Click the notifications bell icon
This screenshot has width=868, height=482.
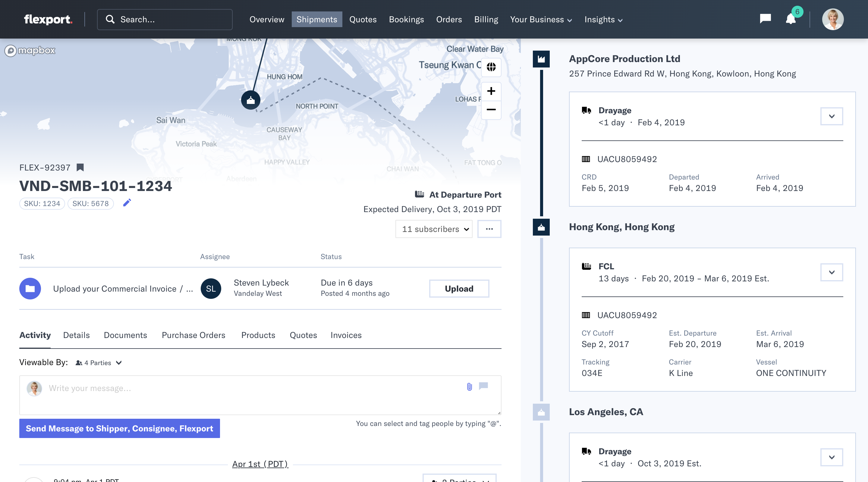[791, 19]
